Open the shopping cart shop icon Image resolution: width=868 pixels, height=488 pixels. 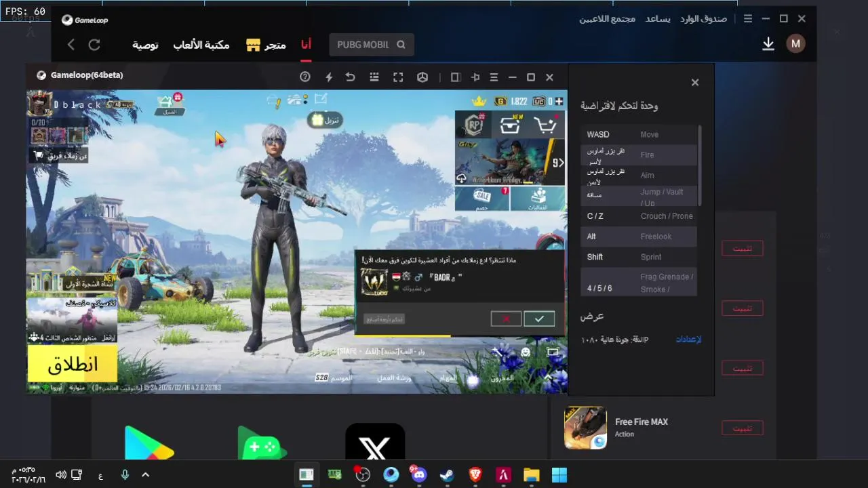click(546, 125)
